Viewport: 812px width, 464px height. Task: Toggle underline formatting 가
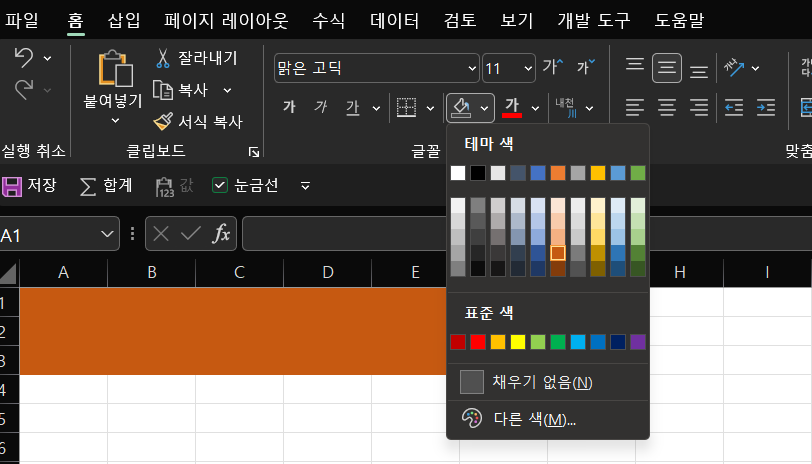tap(353, 108)
